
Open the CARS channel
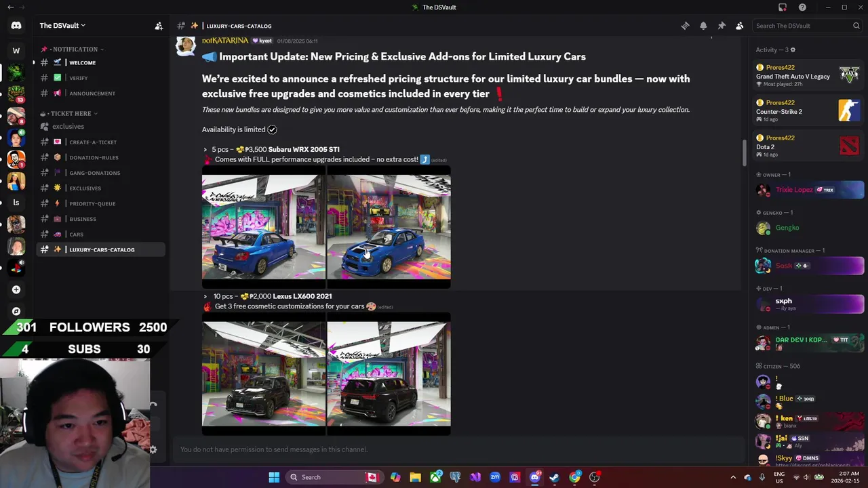pos(100,235)
